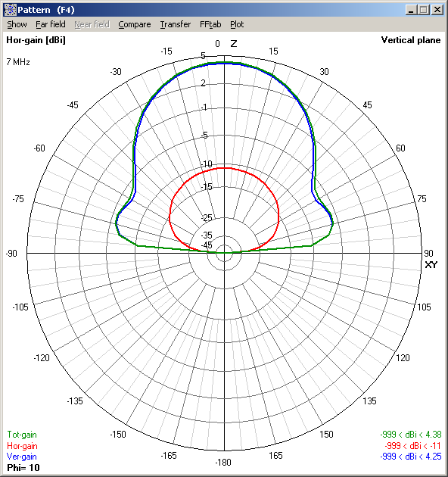
Task: Click the Pattern window title bar icon
Action: [10, 10]
